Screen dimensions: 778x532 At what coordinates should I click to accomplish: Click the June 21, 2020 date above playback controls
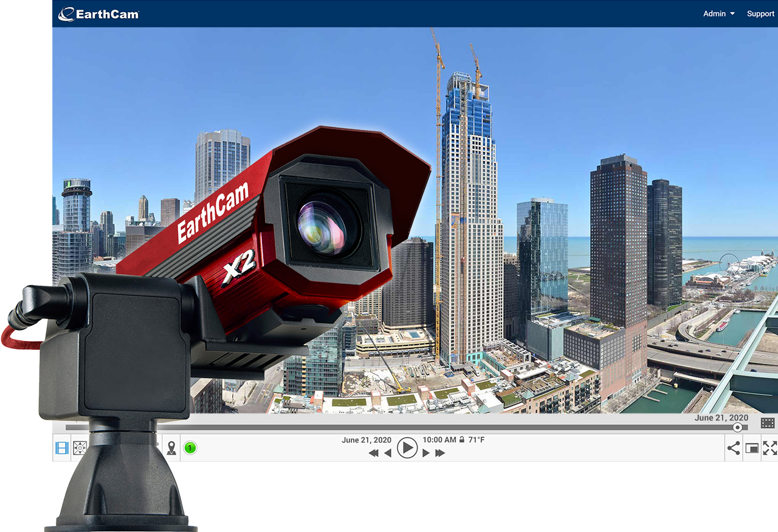pyautogui.click(x=366, y=440)
